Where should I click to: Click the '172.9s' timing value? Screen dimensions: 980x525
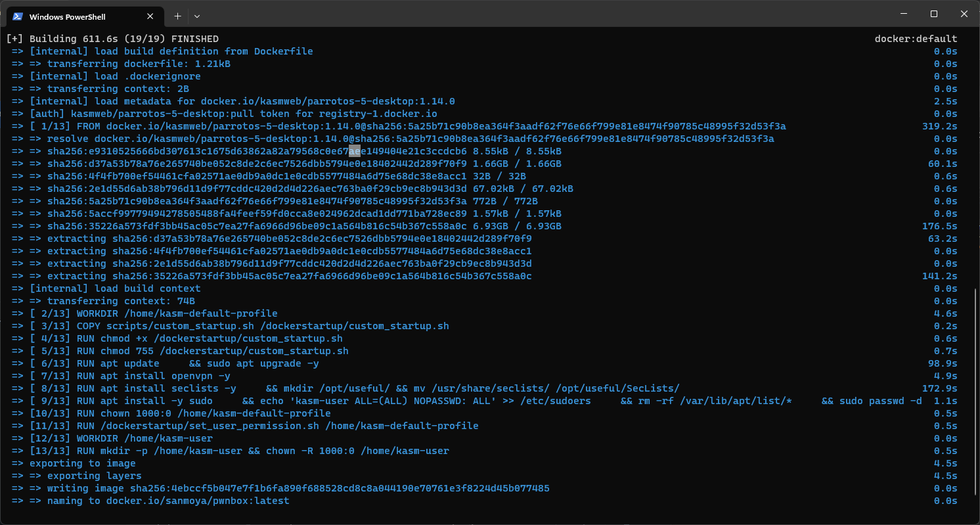[939, 388]
